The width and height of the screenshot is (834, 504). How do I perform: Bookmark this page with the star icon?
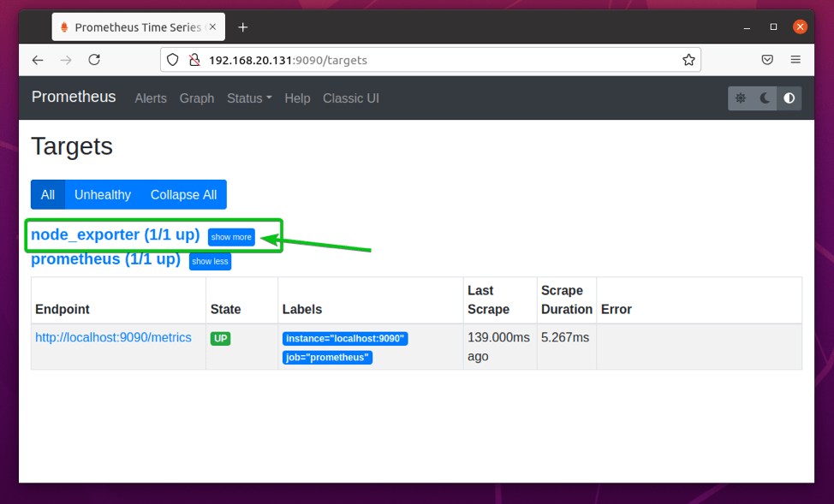[688, 60]
